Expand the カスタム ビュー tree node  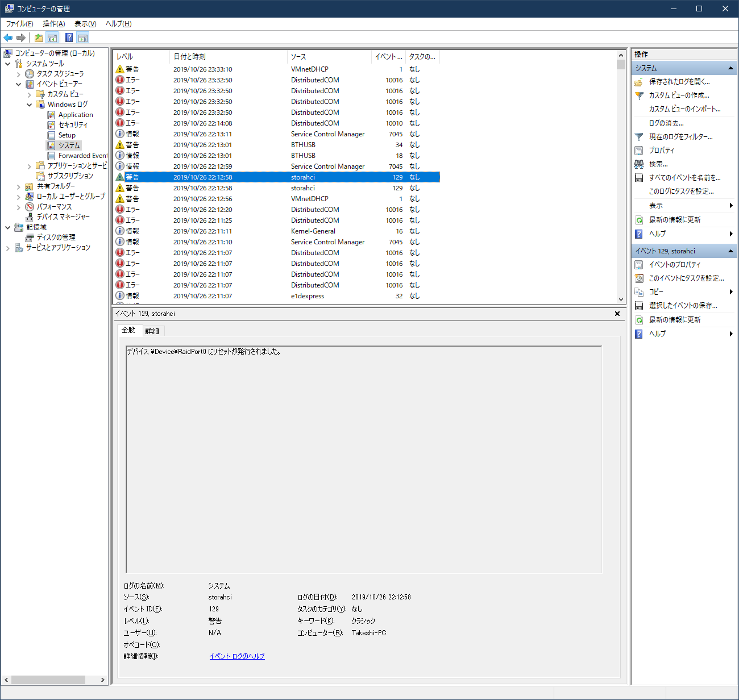click(30, 94)
